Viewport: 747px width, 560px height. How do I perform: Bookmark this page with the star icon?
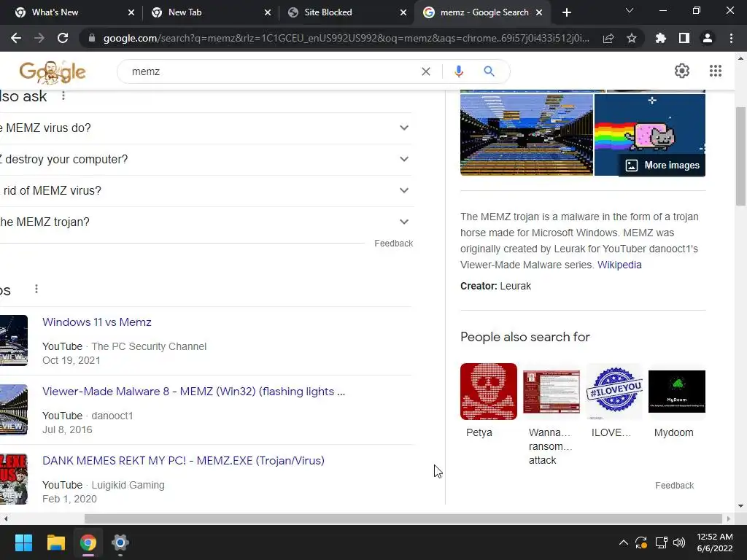632,38
